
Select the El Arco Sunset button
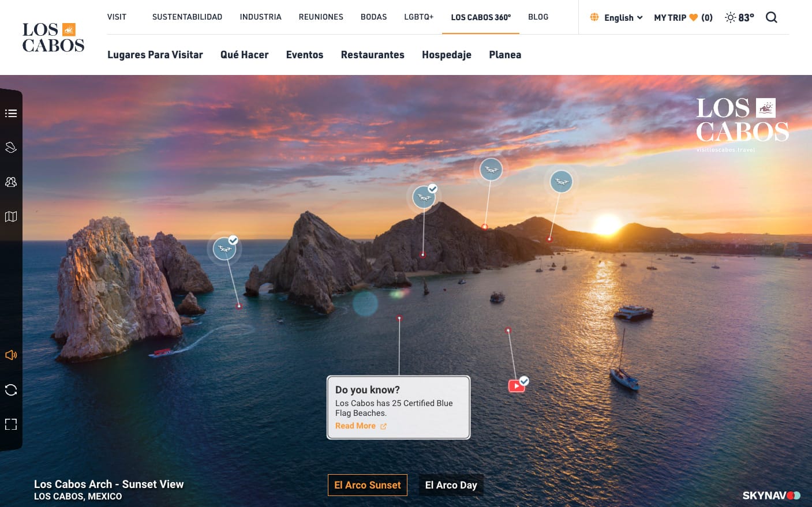pyautogui.click(x=367, y=485)
